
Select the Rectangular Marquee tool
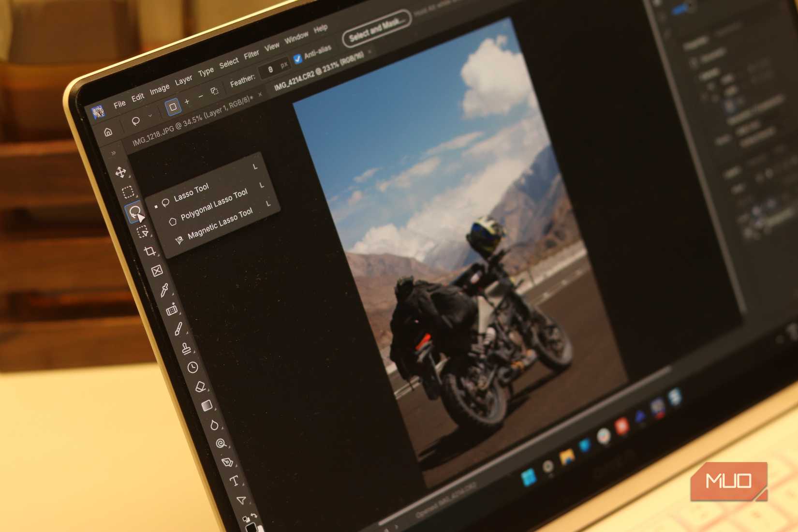point(128,192)
